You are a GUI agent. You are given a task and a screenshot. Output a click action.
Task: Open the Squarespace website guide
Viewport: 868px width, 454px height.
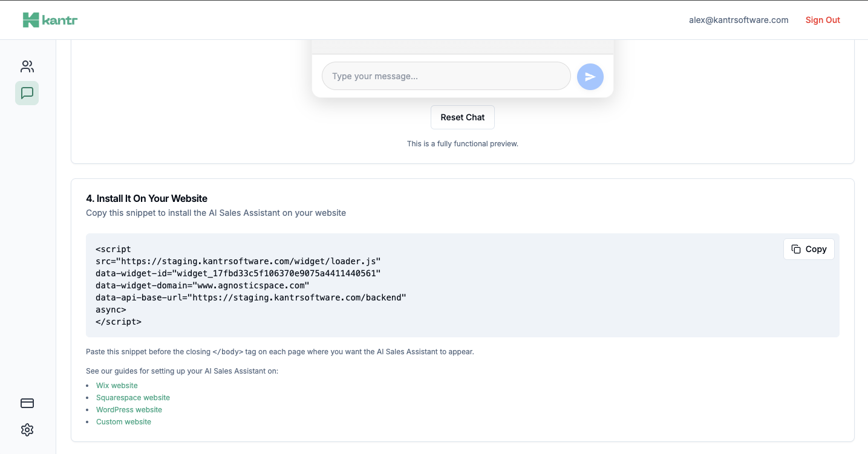(133, 398)
